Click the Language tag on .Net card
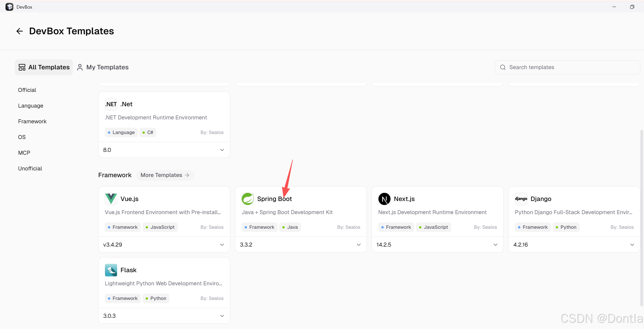 121,132
